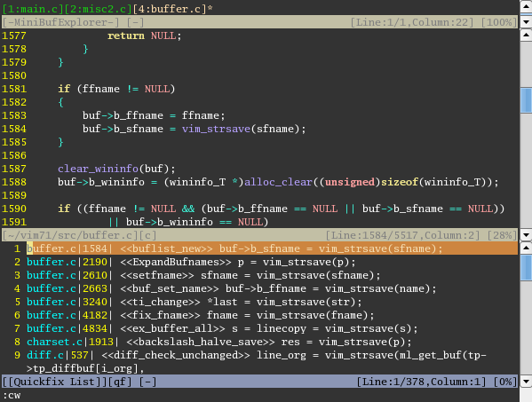Click the opening brace on line 1582
The height and width of the screenshot is (402, 532).
tap(60, 102)
